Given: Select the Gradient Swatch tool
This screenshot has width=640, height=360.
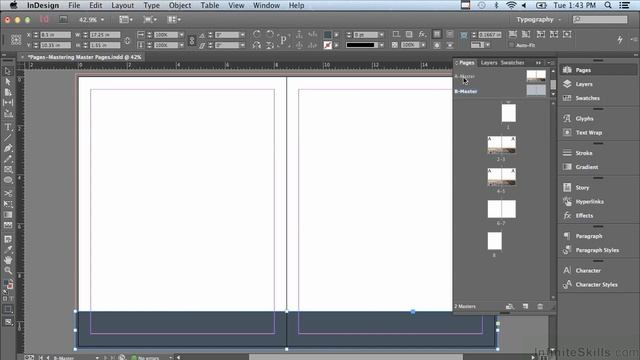Looking at the screenshot, I should pyautogui.click(x=8, y=215).
